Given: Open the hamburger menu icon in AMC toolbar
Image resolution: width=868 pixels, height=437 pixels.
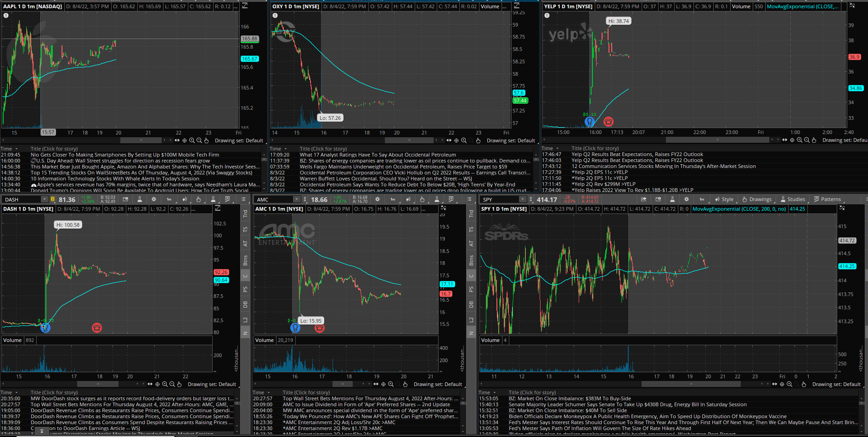Looking at the screenshot, I should (469, 199).
